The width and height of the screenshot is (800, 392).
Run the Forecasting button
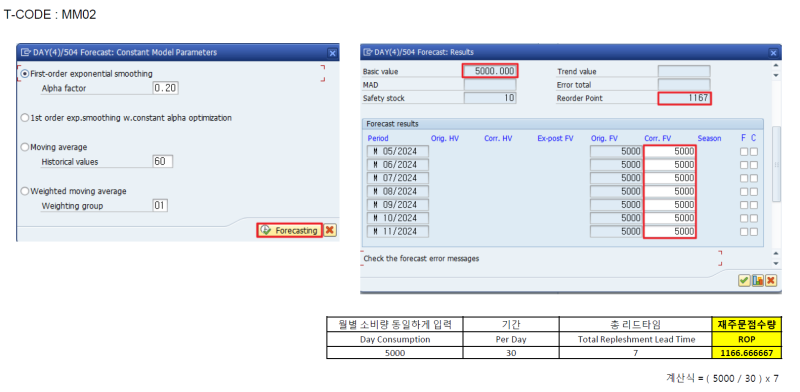click(x=289, y=230)
